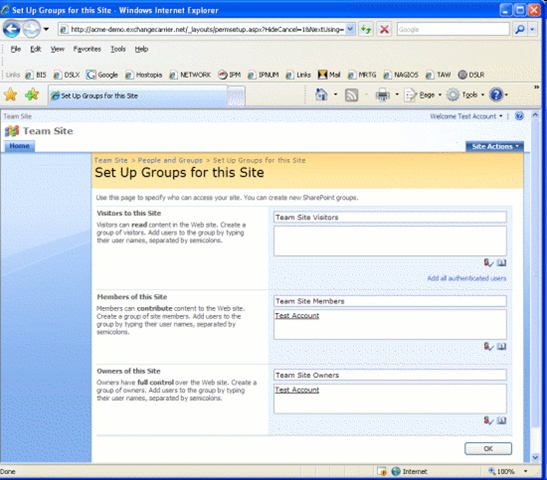Image resolution: width=547 pixels, height=480 pixels.
Task: Open the address book Browse icon for Members
Action: point(501,346)
